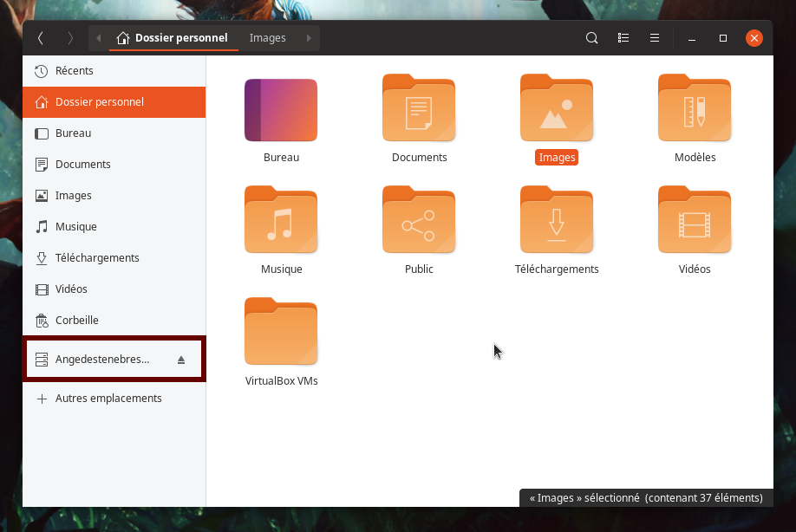Click Vidéos in the sidebar
Screen dimensions: 796x532
[71, 289]
